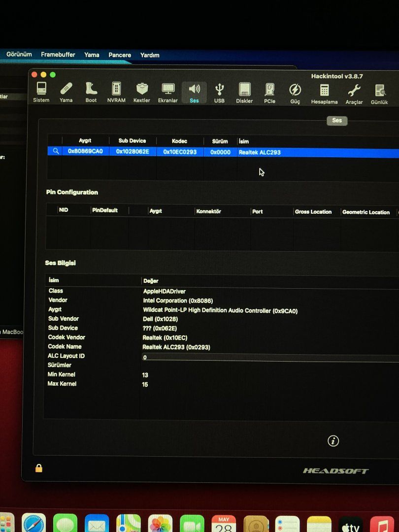Select the AppleHDADriver class value
Viewport: 399px width, 532px height.
(164, 291)
